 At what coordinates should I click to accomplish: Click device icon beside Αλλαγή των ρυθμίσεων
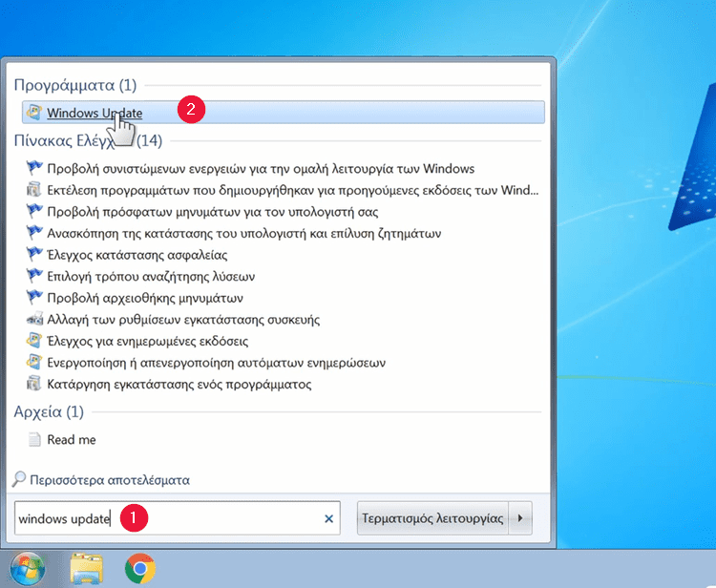pyautogui.click(x=34, y=319)
